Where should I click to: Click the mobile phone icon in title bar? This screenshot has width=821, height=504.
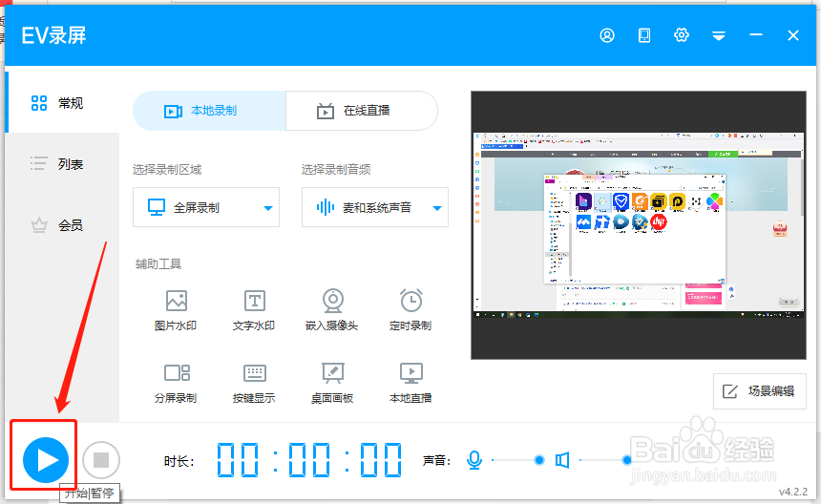pos(644,35)
